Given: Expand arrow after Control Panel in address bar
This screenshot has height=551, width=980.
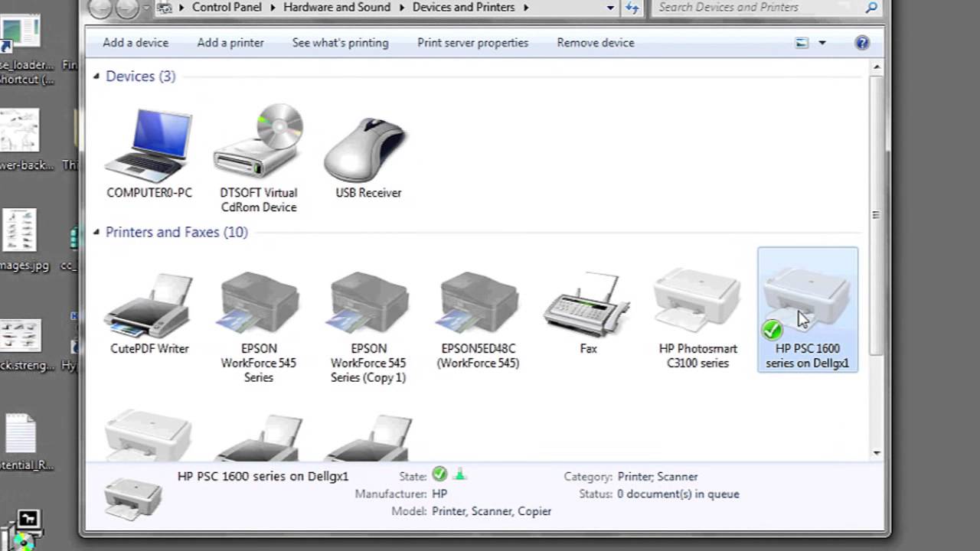Looking at the screenshot, I should (x=272, y=8).
